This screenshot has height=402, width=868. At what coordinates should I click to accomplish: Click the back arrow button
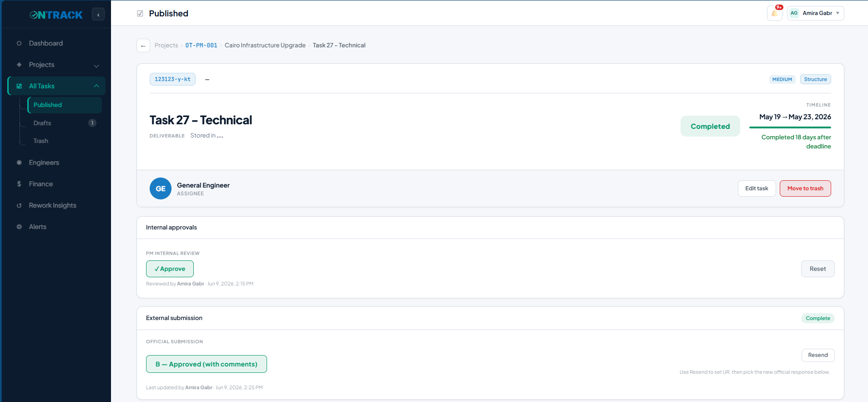pos(143,46)
